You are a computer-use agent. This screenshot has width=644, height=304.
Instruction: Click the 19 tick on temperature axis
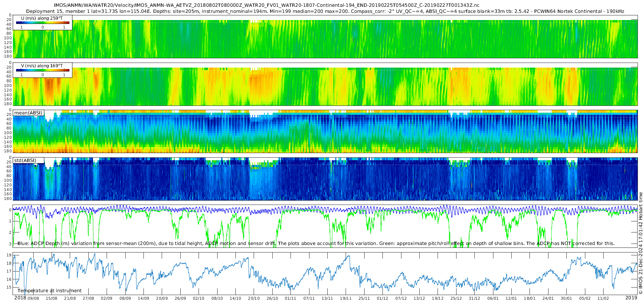click(9, 256)
